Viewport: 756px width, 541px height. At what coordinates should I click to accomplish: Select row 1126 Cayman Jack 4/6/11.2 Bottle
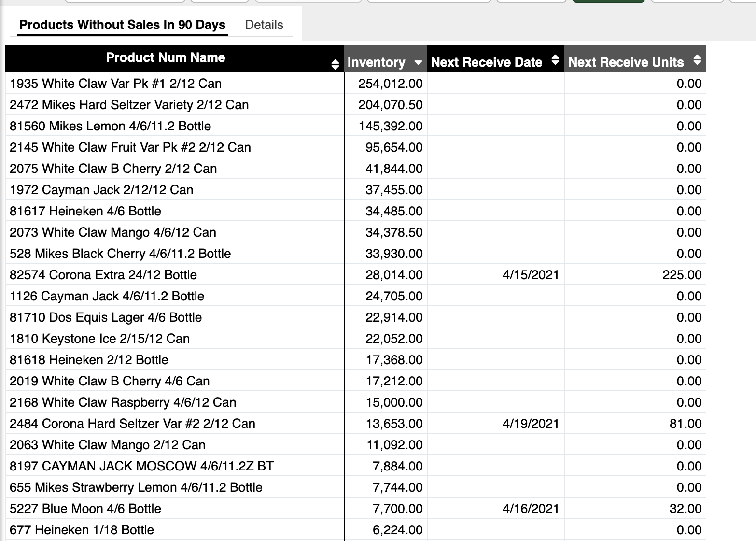click(355, 296)
